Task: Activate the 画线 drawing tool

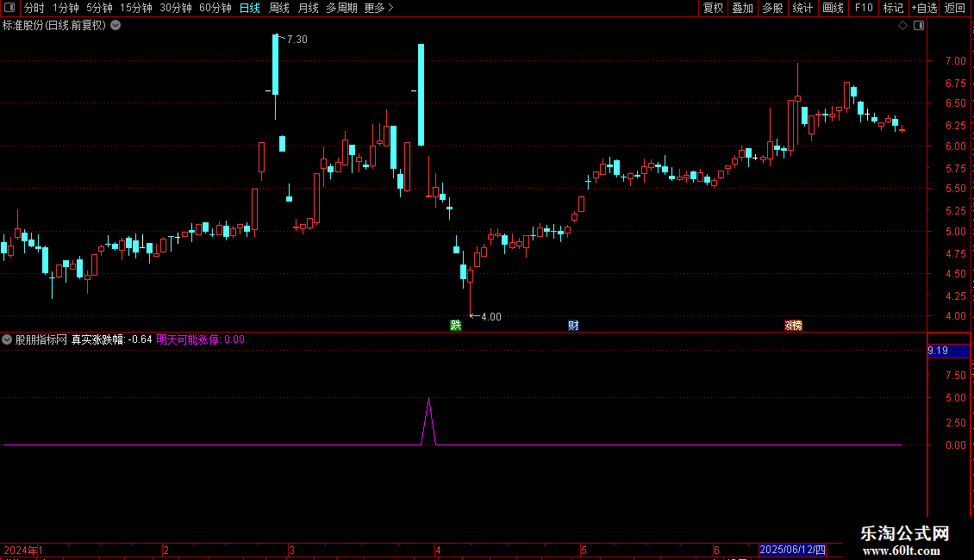Action: 833,8
